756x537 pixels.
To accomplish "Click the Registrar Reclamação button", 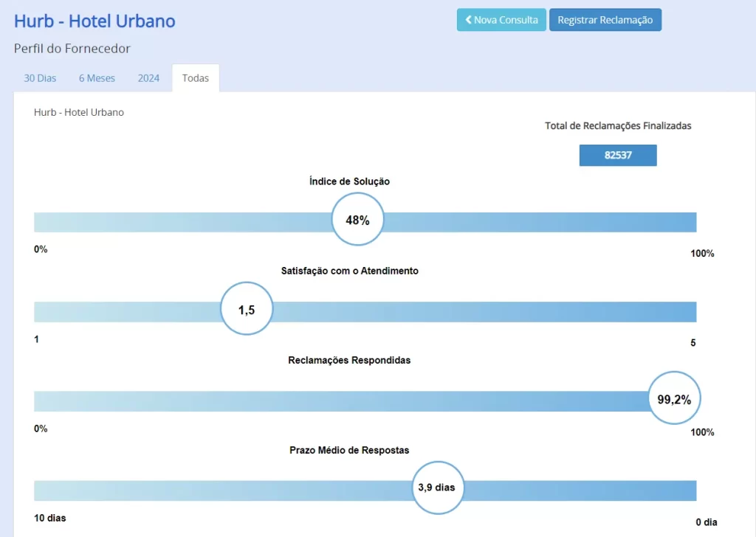I will pos(605,20).
